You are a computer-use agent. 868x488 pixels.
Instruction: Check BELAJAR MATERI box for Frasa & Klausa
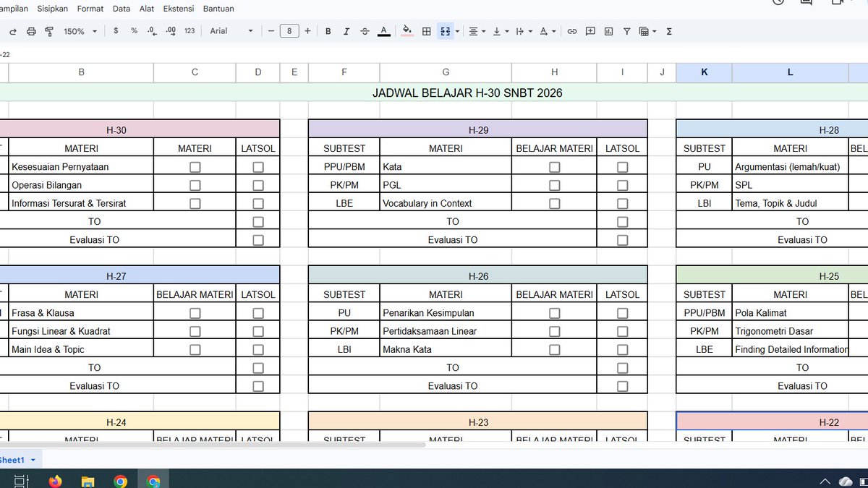pyautogui.click(x=195, y=313)
